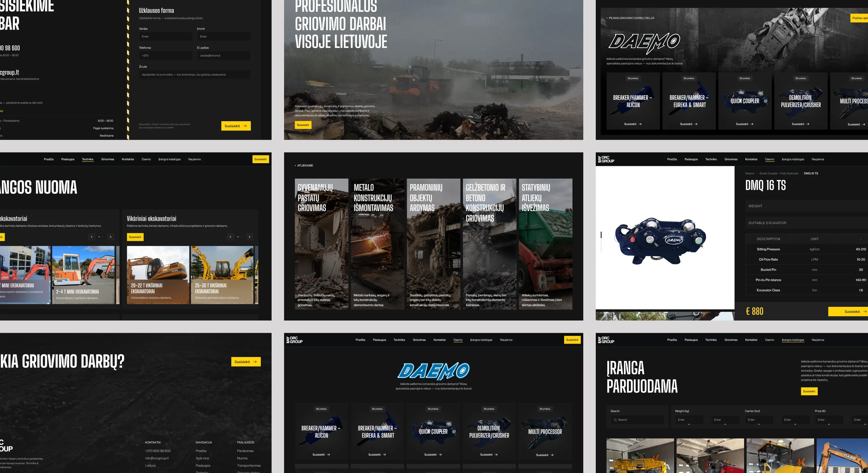Click DMQ 16 TS quick coupler product image

coord(661,240)
